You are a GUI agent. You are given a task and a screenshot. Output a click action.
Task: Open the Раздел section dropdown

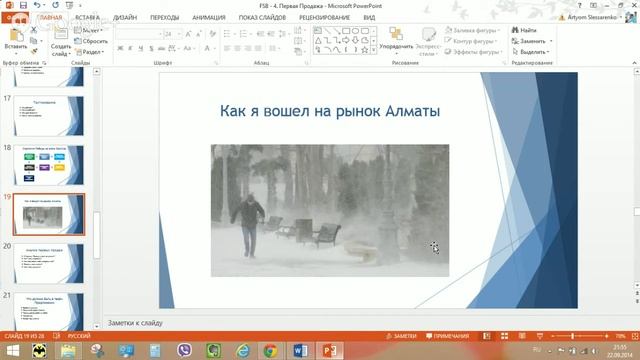click(89, 52)
